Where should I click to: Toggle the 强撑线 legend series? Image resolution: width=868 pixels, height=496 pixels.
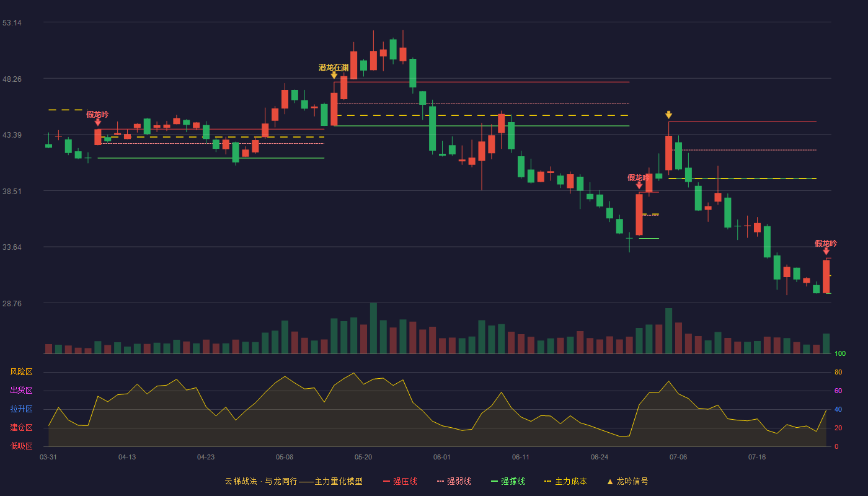pos(508,481)
